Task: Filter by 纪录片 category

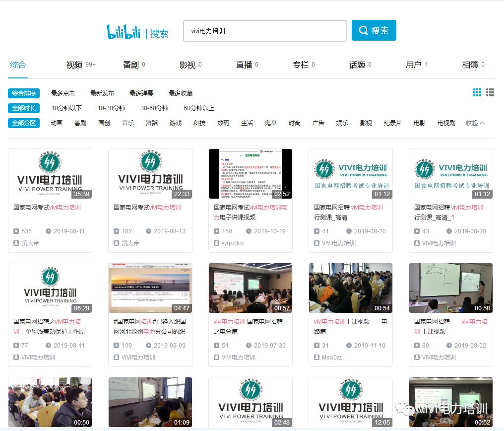Action: pos(393,123)
